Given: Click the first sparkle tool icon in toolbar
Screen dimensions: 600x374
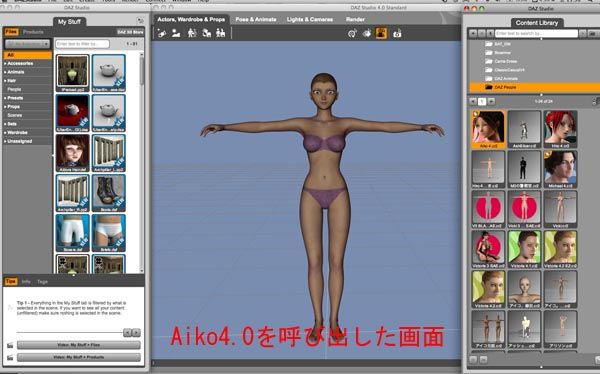Looking at the screenshot, I should [161, 33].
